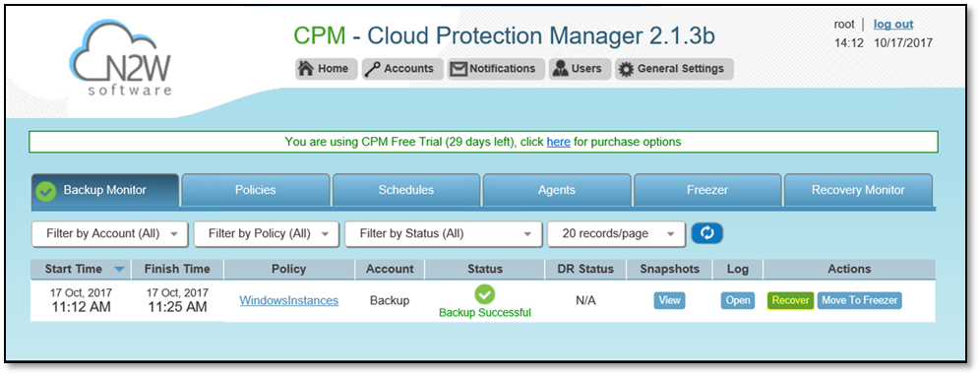Expand the Filter by Account dropdown
This screenshot has height=376, width=980.
point(109,234)
